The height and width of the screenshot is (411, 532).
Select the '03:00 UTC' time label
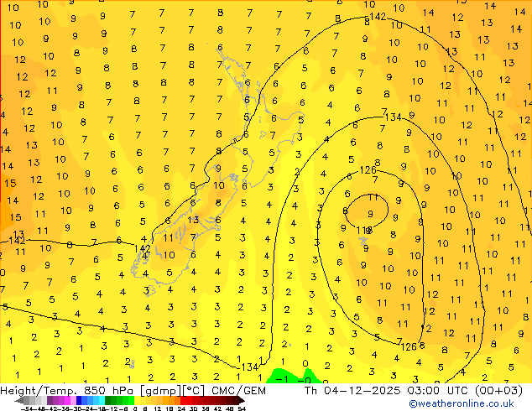pos(439,390)
